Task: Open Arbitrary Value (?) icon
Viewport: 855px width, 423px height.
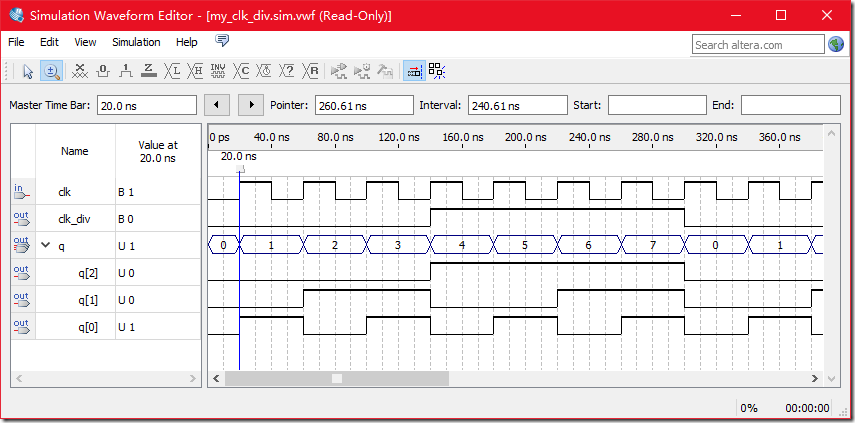Action: [x=287, y=71]
